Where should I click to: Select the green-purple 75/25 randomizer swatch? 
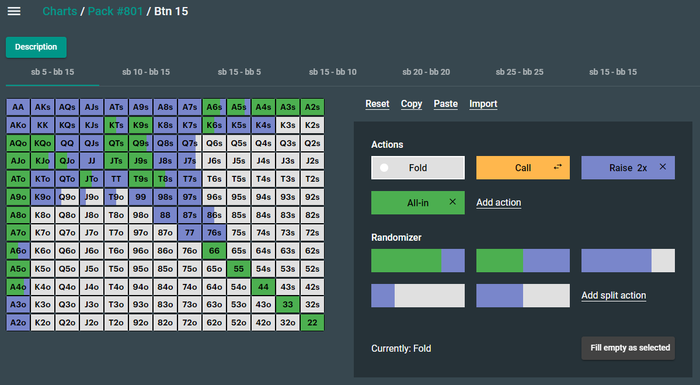pyautogui.click(x=417, y=260)
